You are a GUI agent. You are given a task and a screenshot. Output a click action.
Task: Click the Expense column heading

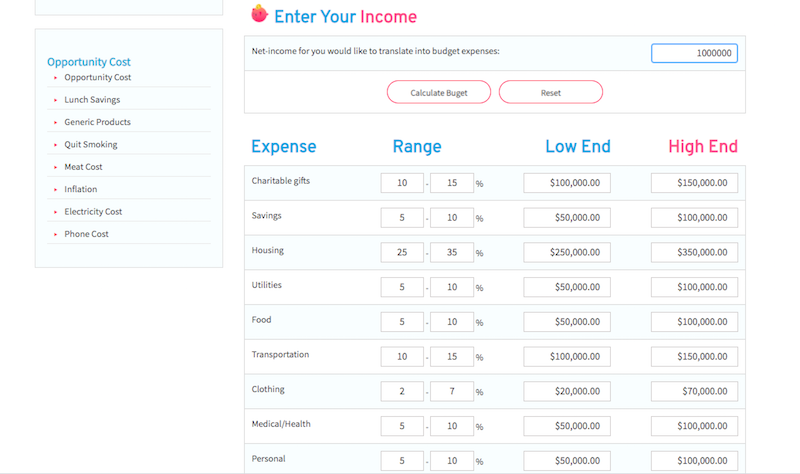point(284,147)
